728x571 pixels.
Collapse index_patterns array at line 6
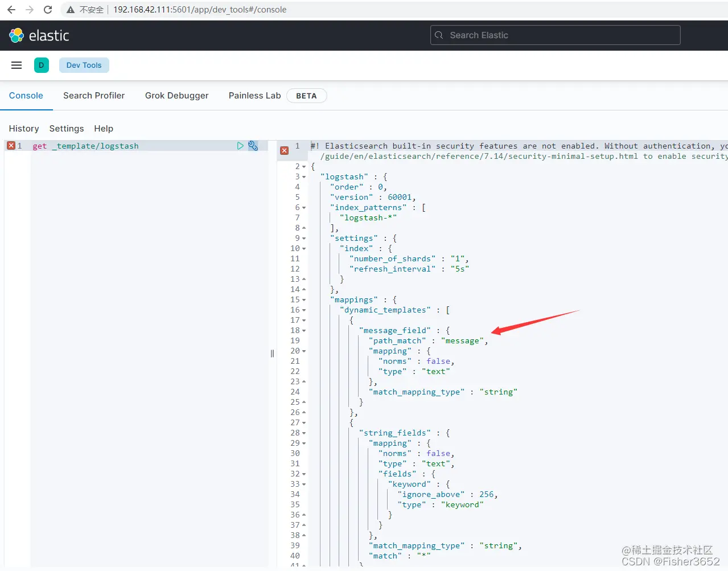coord(304,208)
